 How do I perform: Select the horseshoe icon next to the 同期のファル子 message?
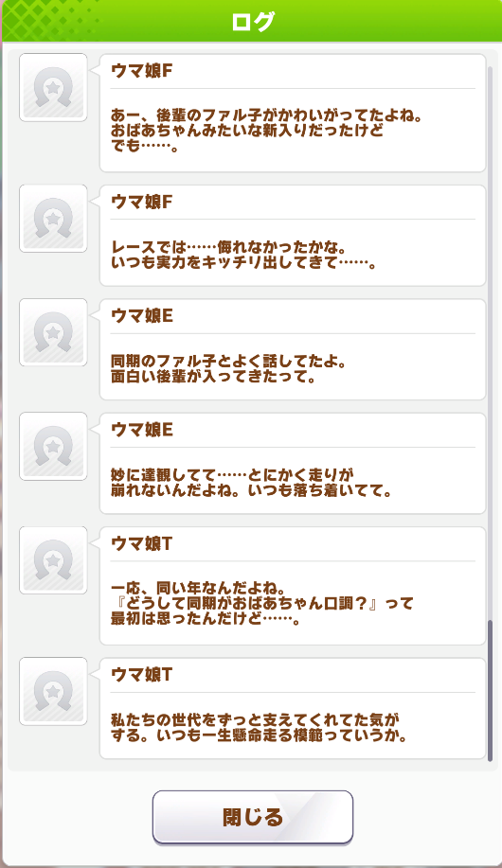point(53,332)
